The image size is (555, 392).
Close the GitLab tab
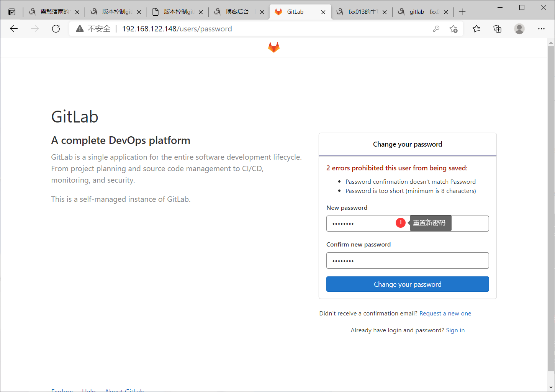click(x=323, y=12)
